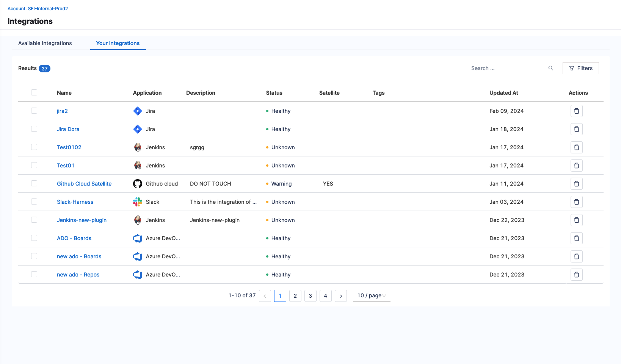Open the Filters panel
The width and height of the screenshot is (621, 364).
tap(580, 68)
